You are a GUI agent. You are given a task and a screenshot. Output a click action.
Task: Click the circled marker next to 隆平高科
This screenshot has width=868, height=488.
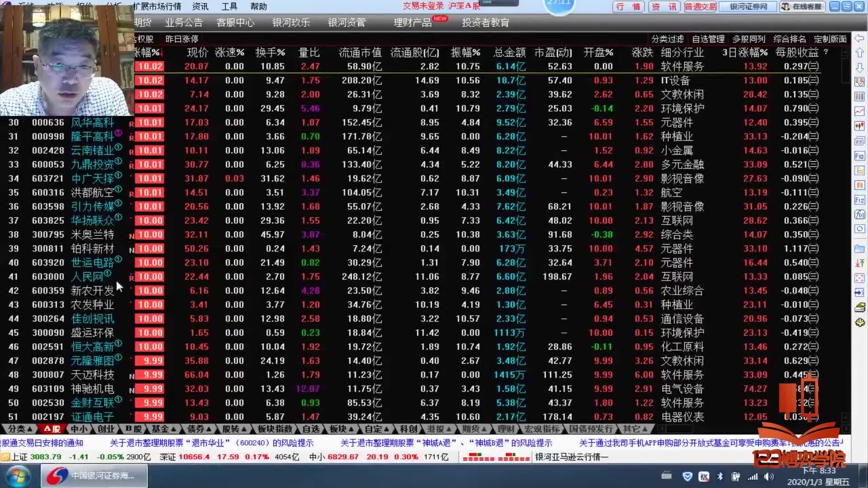118,133
